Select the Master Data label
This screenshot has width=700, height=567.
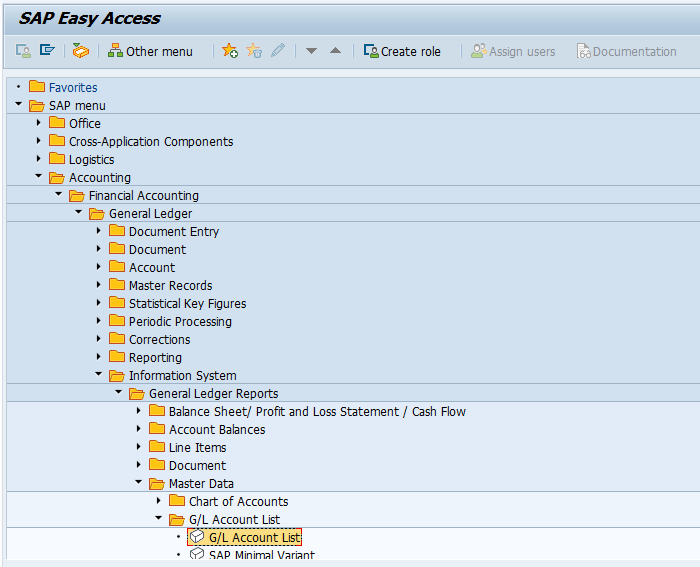(x=201, y=484)
